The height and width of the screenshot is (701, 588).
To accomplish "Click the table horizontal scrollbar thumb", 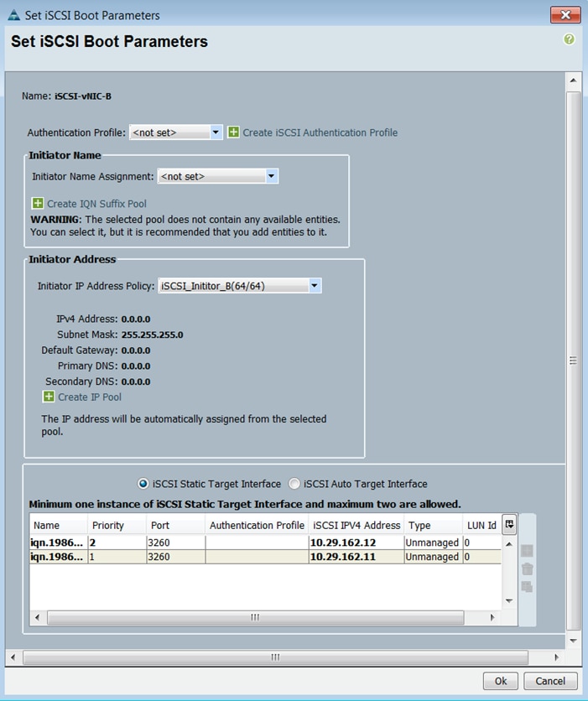I will (255, 617).
